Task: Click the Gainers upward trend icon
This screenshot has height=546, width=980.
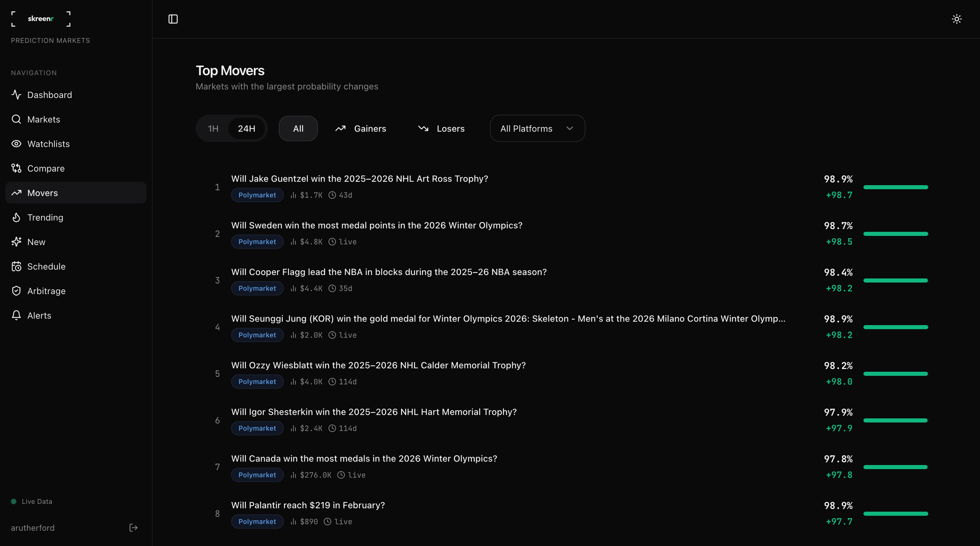Action: coord(340,128)
